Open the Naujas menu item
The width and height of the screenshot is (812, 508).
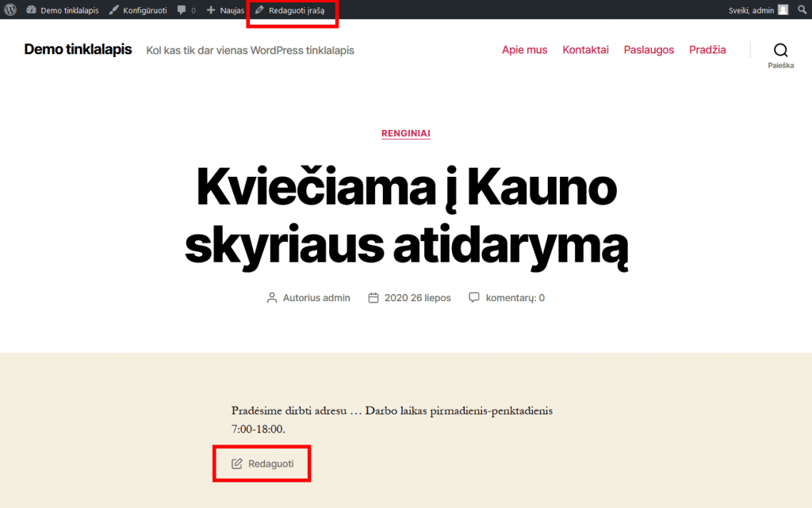[232, 10]
